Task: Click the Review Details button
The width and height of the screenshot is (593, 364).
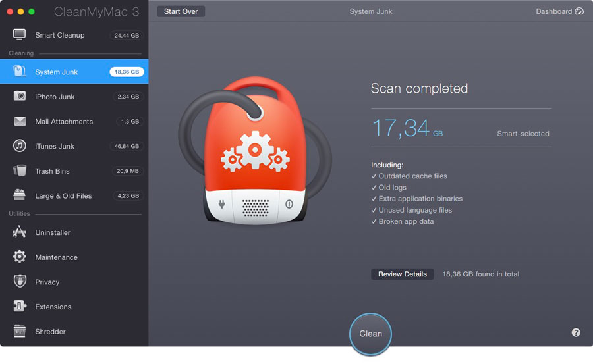Action: coord(403,274)
